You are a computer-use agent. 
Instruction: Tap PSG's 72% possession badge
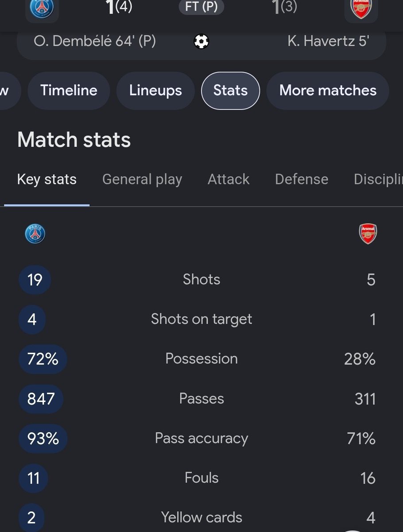click(43, 359)
